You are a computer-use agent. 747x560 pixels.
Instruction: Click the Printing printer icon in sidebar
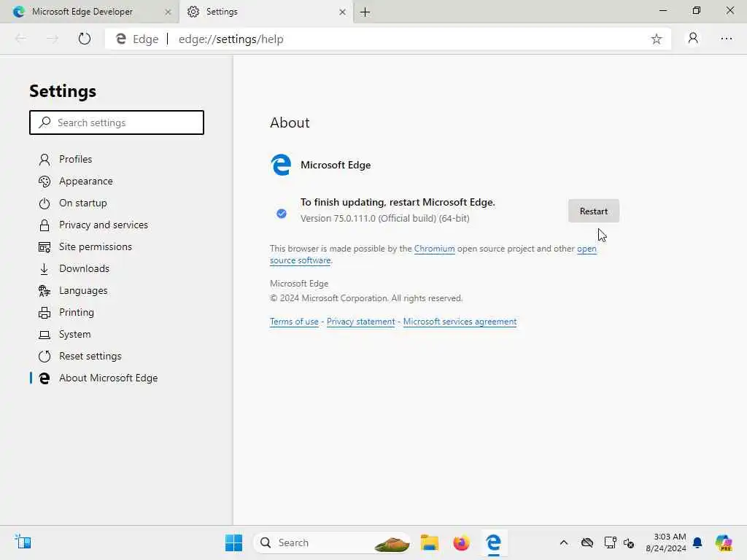pos(44,313)
